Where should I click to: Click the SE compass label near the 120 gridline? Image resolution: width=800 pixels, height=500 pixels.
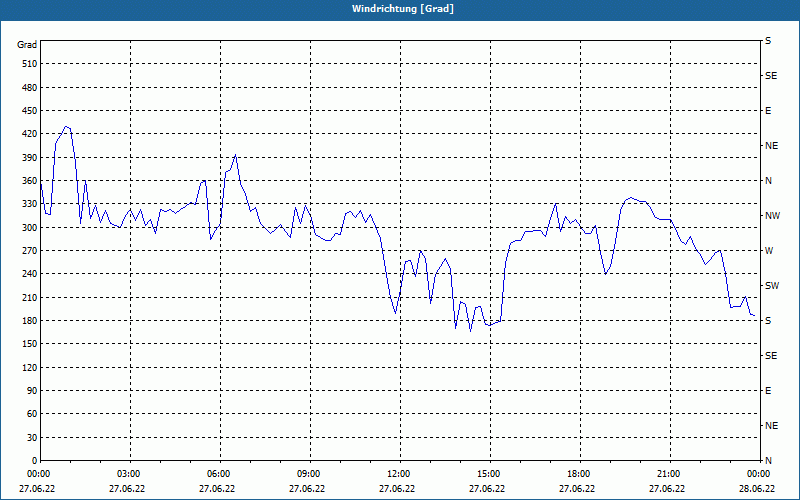tap(771, 356)
